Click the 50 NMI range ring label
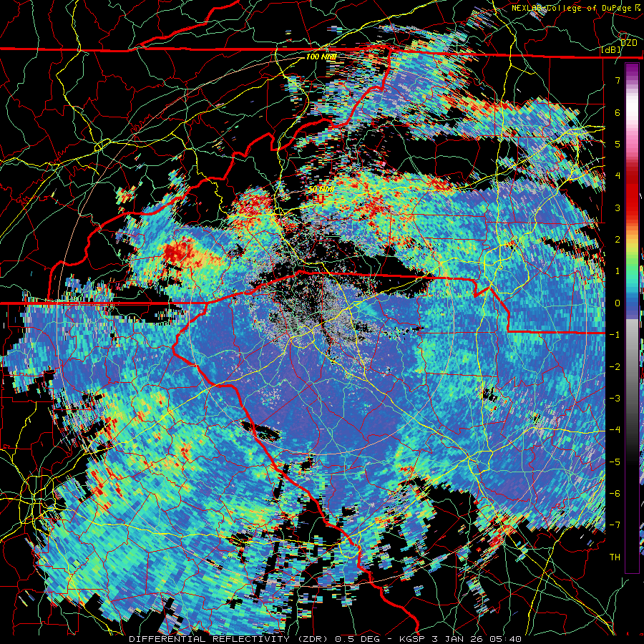Viewport: 644px width, 644px height. pyautogui.click(x=321, y=189)
